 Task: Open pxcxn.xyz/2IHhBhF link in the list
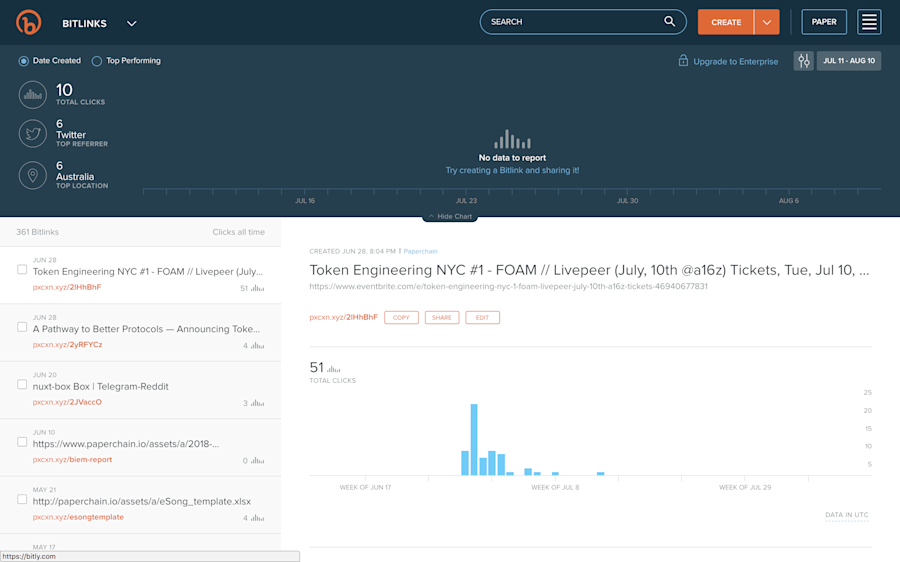[x=67, y=287]
